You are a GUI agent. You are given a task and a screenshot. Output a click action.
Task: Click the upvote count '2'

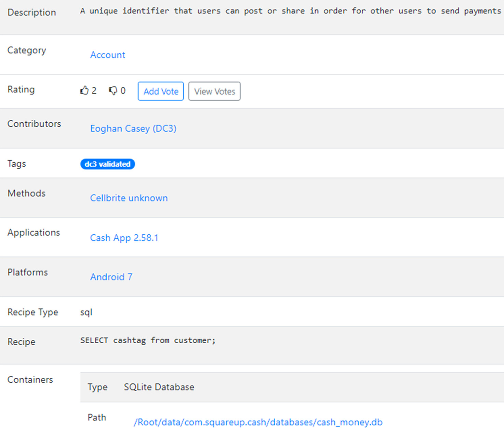[94, 91]
